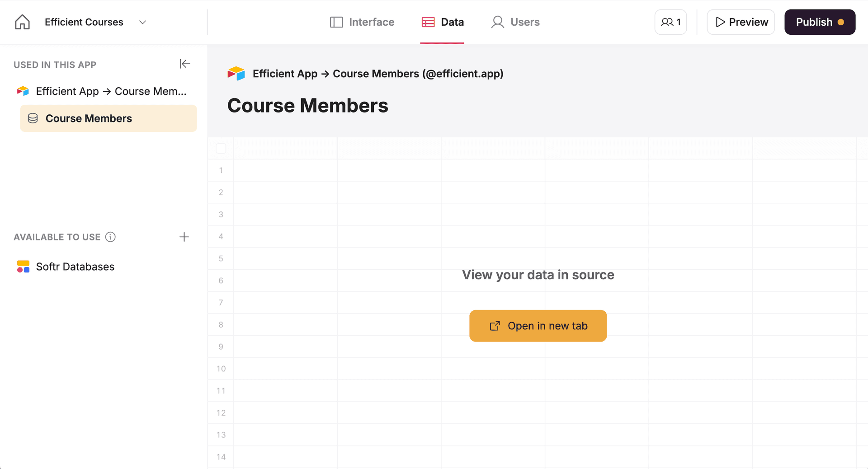Open the Data tab
The width and height of the screenshot is (868, 469).
coord(443,22)
